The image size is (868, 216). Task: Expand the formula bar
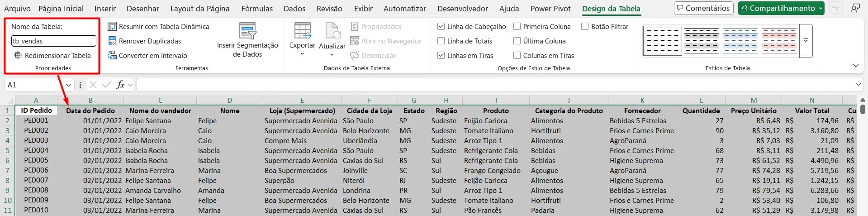pos(859,85)
